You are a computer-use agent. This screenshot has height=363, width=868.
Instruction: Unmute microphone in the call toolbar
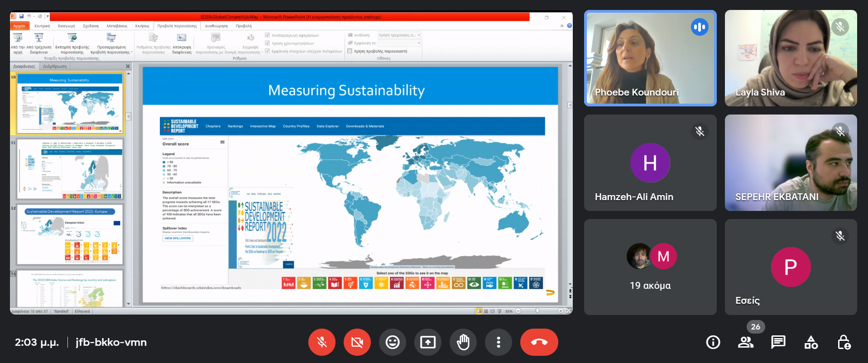point(321,342)
